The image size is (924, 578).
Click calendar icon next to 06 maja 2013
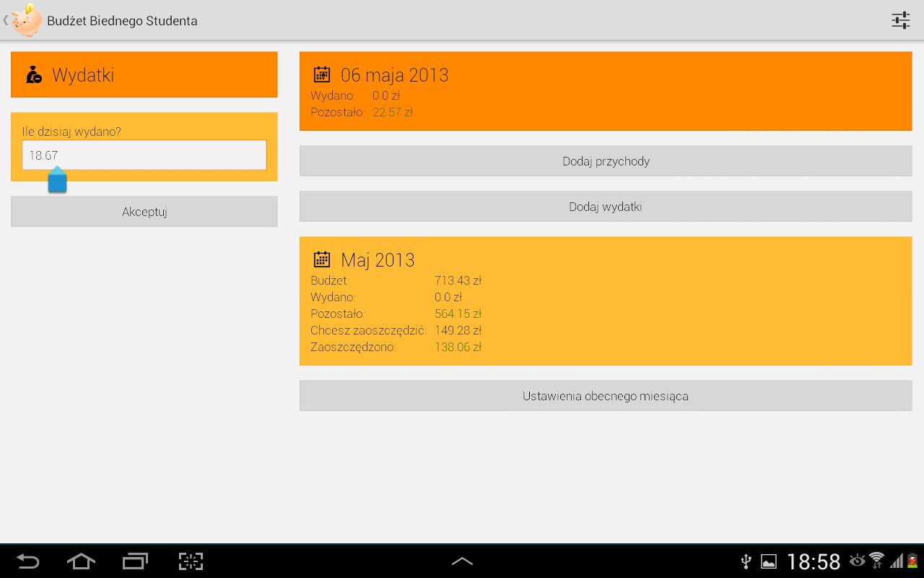tap(322, 74)
